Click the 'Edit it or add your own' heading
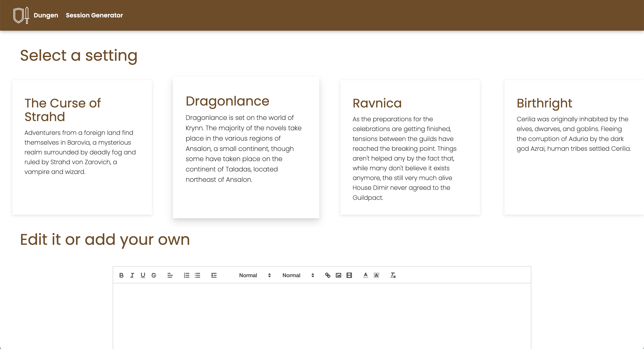The image size is (644, 349). pos(105,240)
